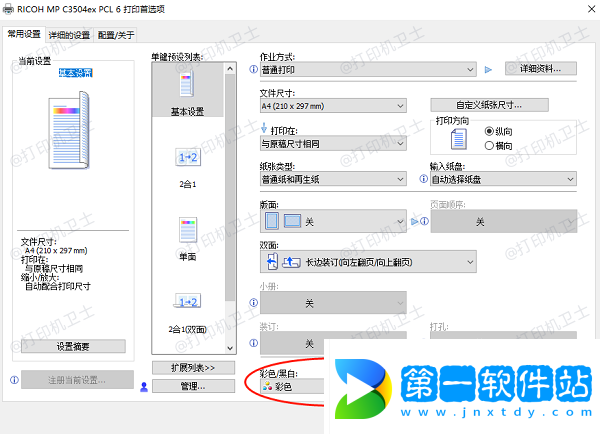
Task: Close the printing preferences dialog
Action: click(x=592, y=9)
